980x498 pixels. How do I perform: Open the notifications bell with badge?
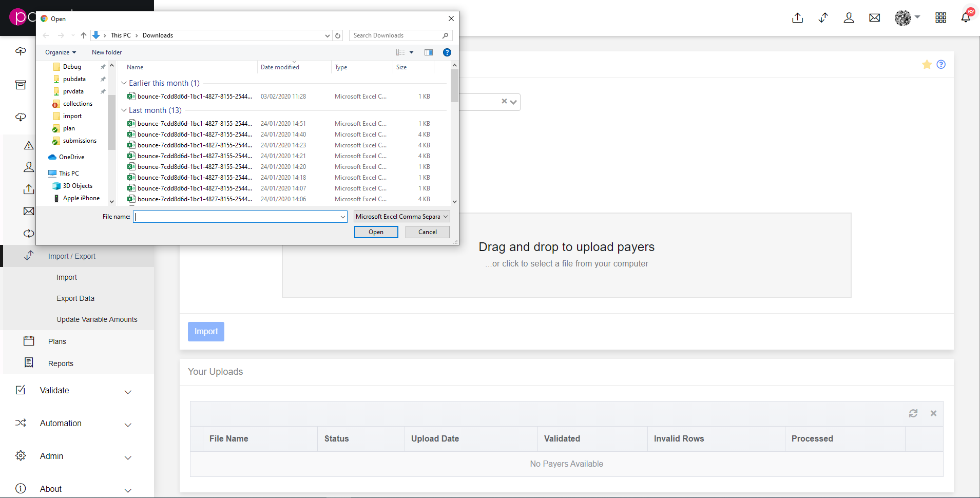[x=966, y=17]
